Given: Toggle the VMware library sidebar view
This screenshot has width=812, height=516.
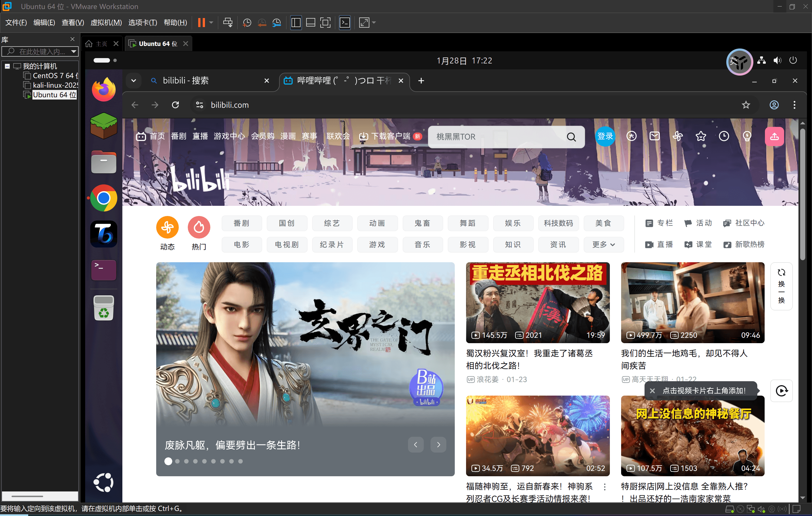Looking at the screenshot, I should (296, 23).
